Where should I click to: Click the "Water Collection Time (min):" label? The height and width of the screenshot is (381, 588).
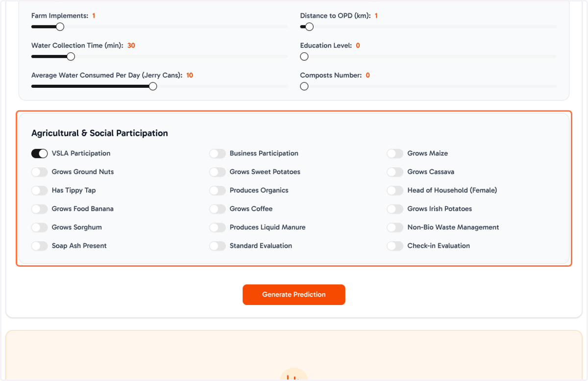pos(77,46)
